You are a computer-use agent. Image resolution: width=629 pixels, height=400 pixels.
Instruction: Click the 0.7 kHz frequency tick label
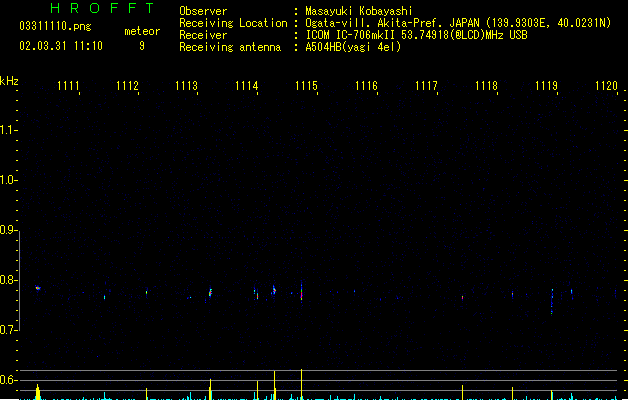[x=7, y=330]
